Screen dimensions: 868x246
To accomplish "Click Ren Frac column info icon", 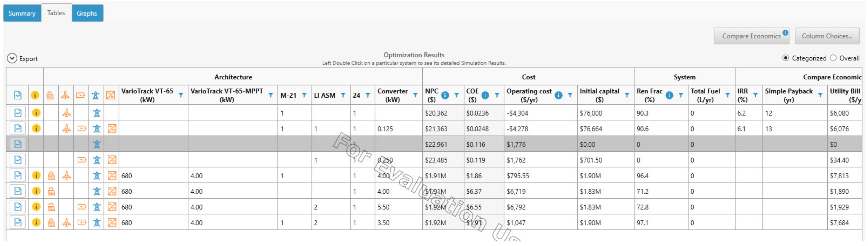I will coord(669,95).
